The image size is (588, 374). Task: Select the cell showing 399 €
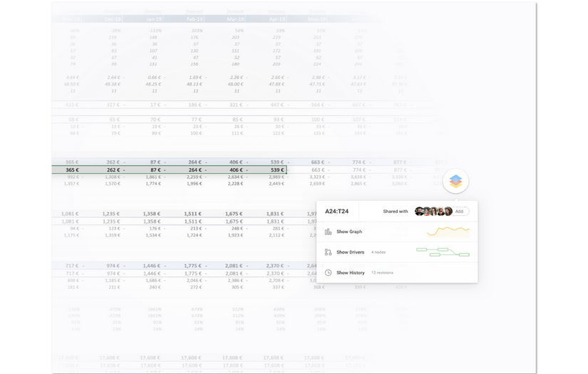(x=361, y=287)
